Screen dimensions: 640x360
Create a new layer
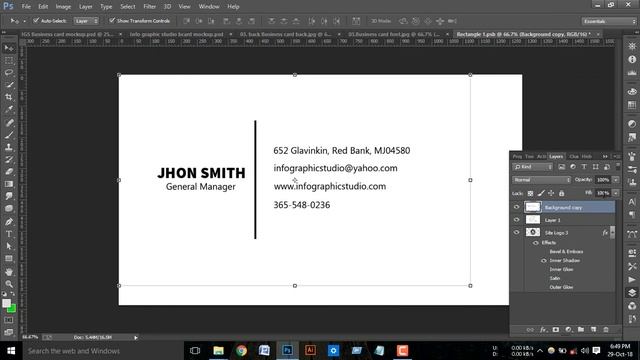[x=593, y=329]
